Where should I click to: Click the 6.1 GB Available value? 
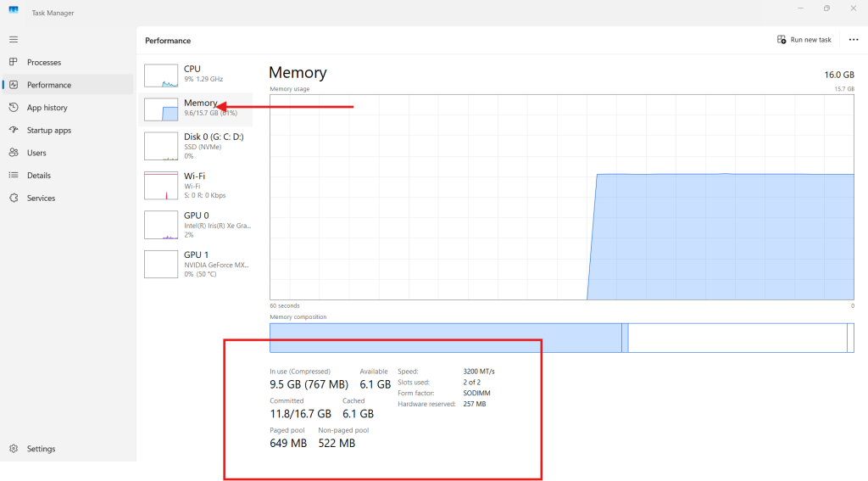point(376,384)
